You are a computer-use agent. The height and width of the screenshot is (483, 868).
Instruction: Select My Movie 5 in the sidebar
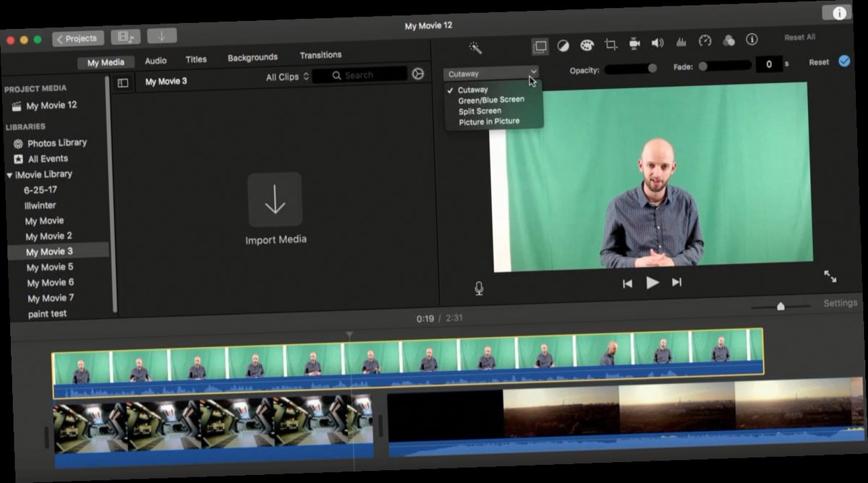(48, 267)
